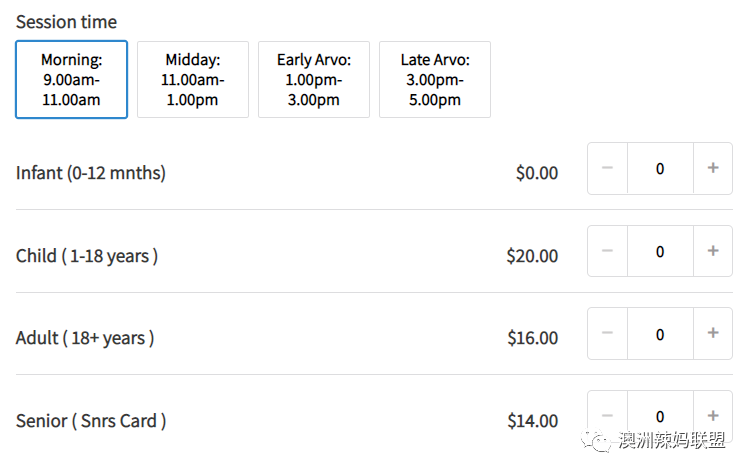Click the Senior ( Snrs Card ) label
The height and width of the screenshot is (474, 750).
(91, 421)
